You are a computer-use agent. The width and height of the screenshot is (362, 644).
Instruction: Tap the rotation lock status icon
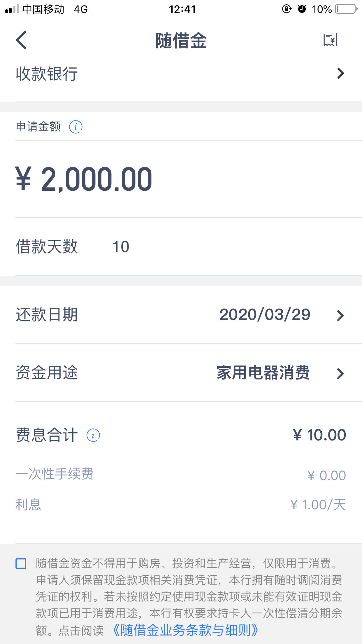tap(287, 9)
